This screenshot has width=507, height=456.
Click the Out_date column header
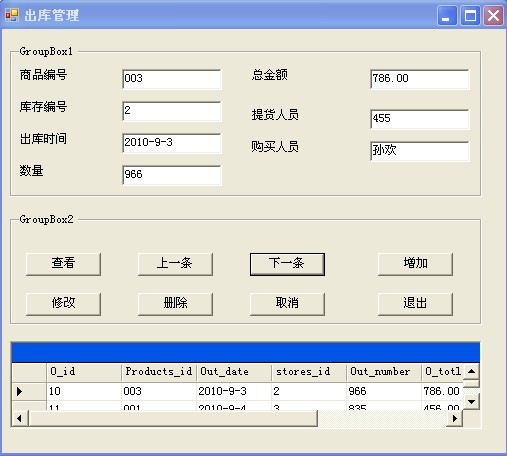pyautogui.click(x=234, y=372)
